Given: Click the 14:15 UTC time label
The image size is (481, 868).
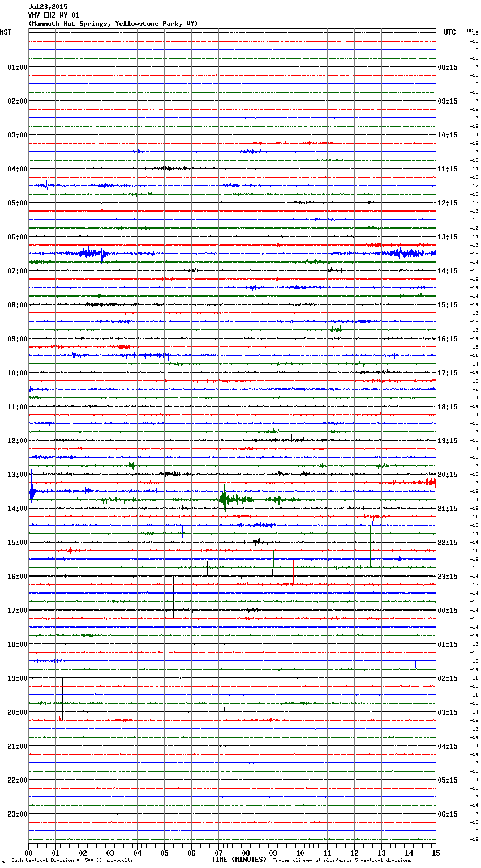Looking at the screenshot, I should (448, 271).
